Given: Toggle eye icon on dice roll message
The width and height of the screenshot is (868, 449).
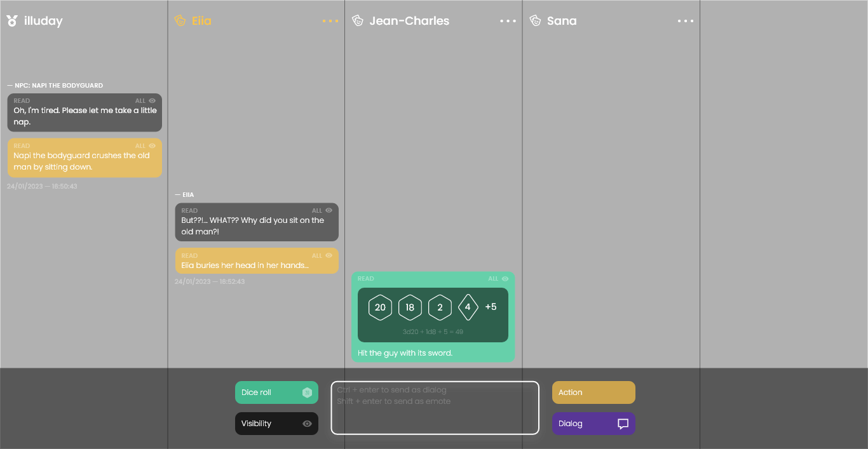Looking at the screenshot, I should [505, 279].
